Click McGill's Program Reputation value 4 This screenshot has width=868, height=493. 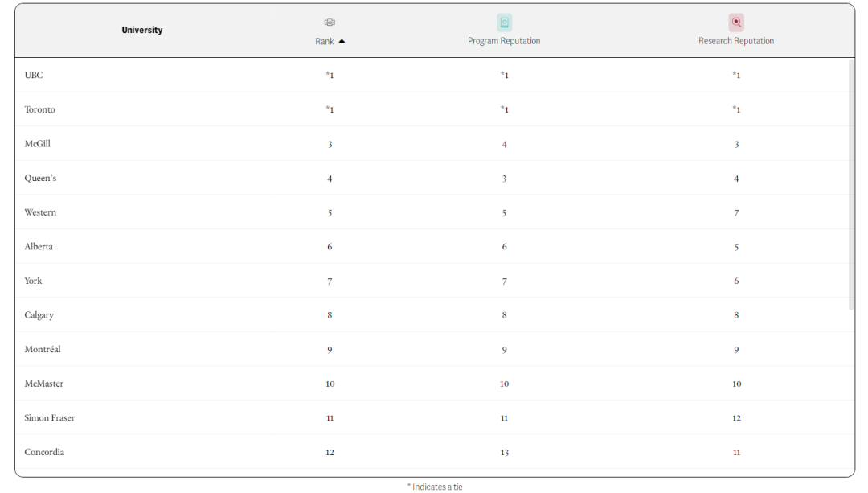504,145
